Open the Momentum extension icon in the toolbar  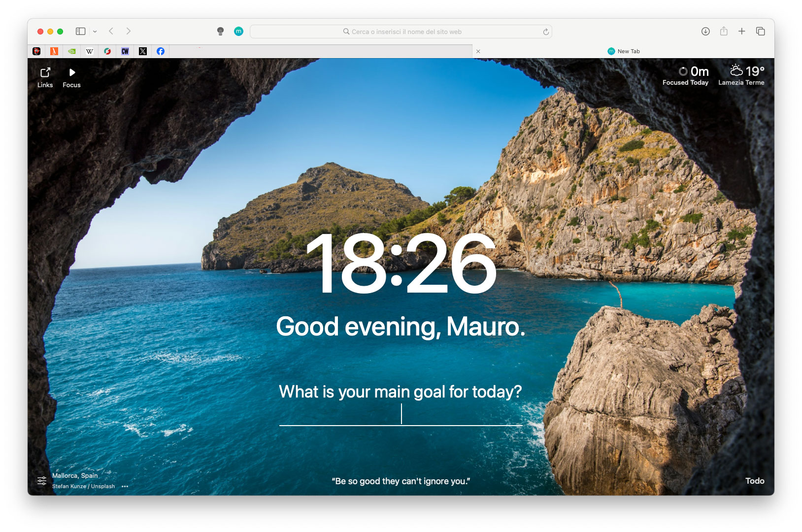coord(238,31)
